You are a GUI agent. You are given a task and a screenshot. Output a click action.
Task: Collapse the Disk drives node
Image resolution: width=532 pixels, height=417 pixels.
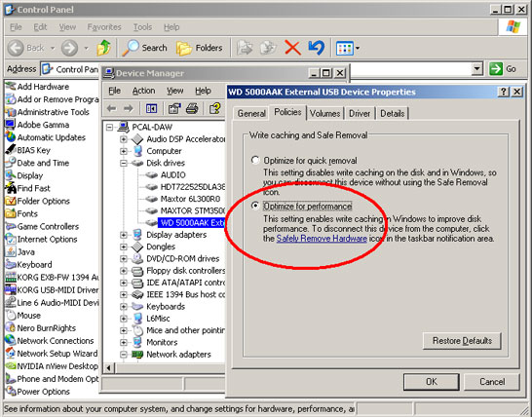click(124, 164)
